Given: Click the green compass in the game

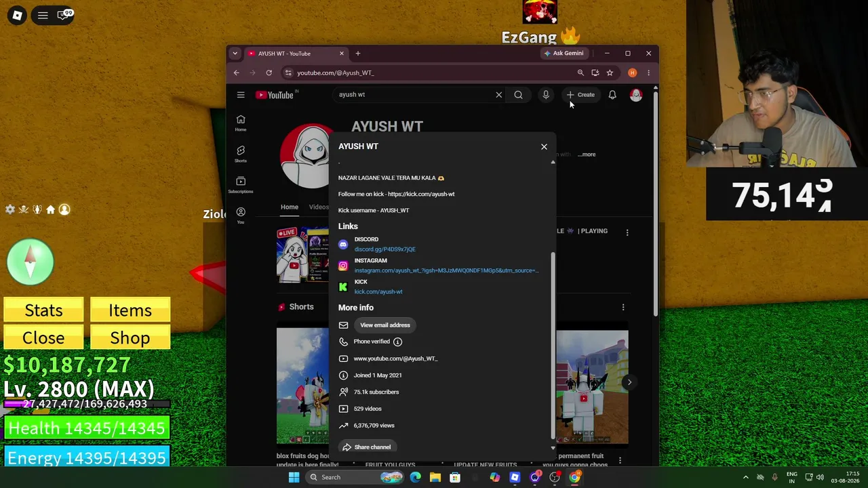Looking at the screenshot, I should pyautogui.click(x=31, y=262).
